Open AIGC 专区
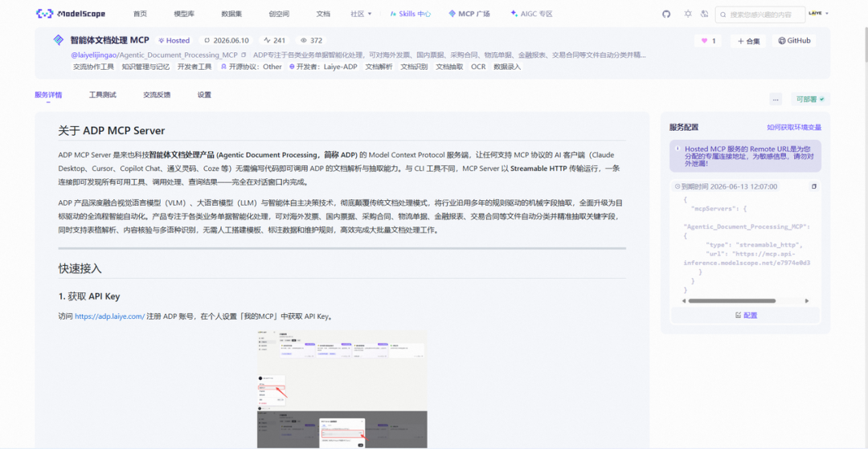 [x=531, y=14]
